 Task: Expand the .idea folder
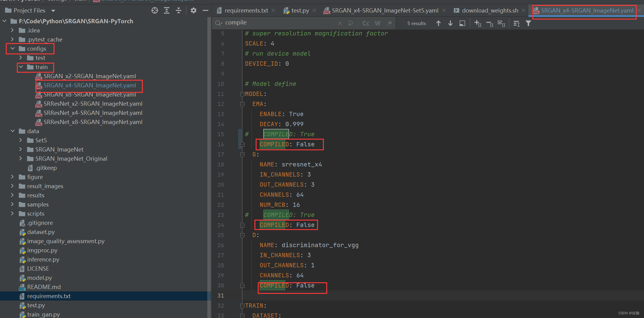12,30
